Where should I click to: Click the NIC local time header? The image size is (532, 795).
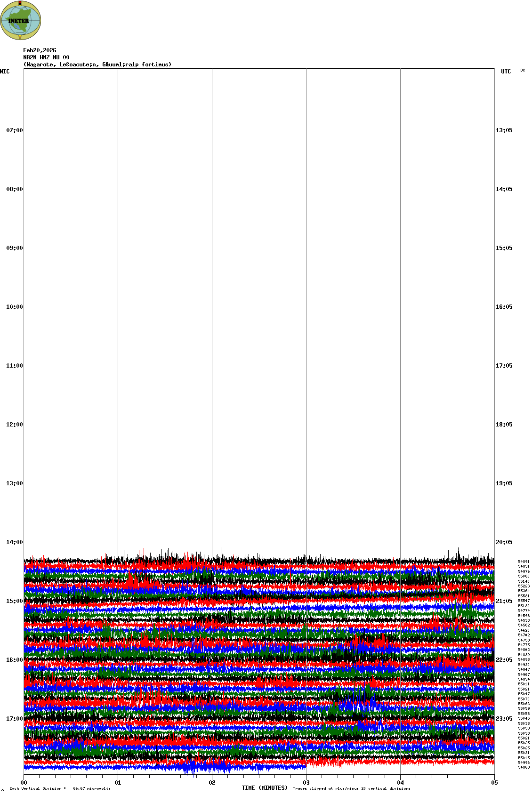click(x=5, y=72)
